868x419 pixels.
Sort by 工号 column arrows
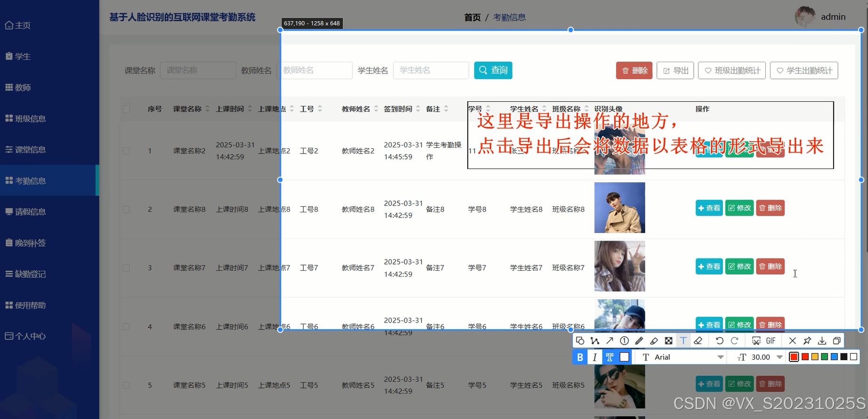point(320,109)
